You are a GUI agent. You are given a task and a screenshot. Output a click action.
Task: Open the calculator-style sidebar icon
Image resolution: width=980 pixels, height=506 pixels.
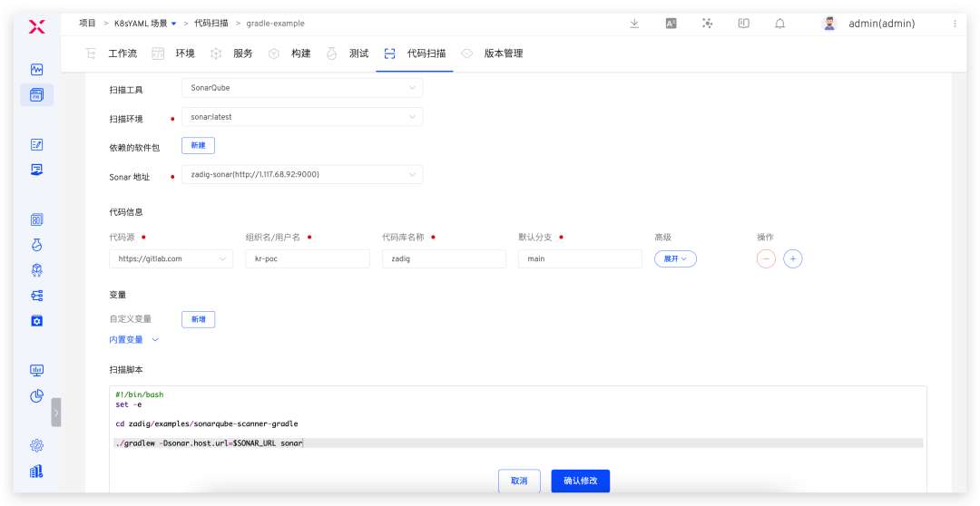pyautogui.click(x=37, y=219)
